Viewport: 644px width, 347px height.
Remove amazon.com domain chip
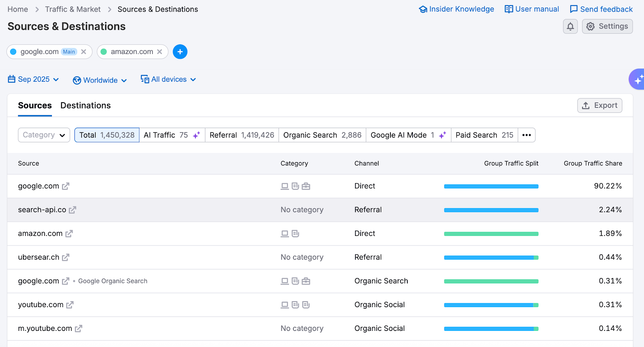(160, 52)
